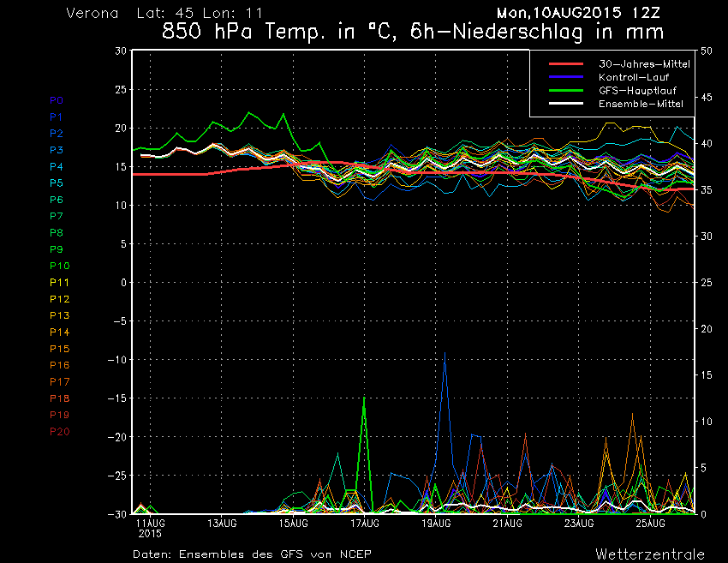Viewport: 728px width, 563px height.
Task: Select the P16 member label
Action: point(59,365)
